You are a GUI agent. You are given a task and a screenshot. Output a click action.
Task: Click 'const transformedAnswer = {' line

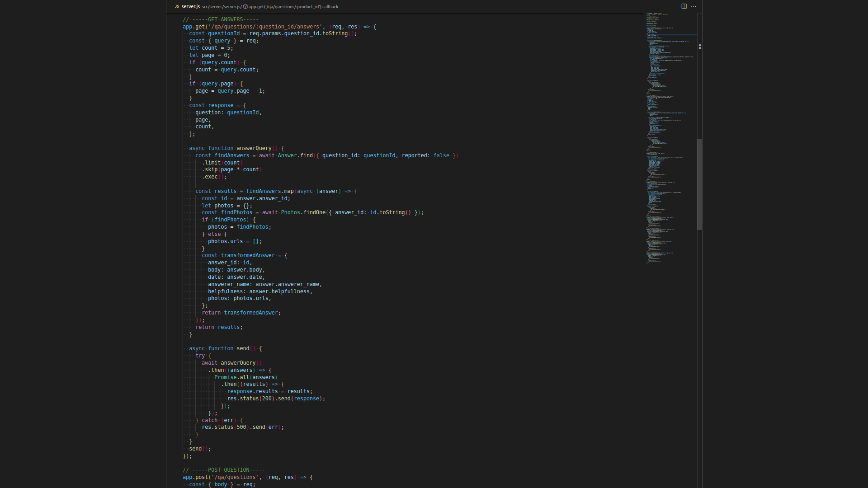(x=245, y=255)
